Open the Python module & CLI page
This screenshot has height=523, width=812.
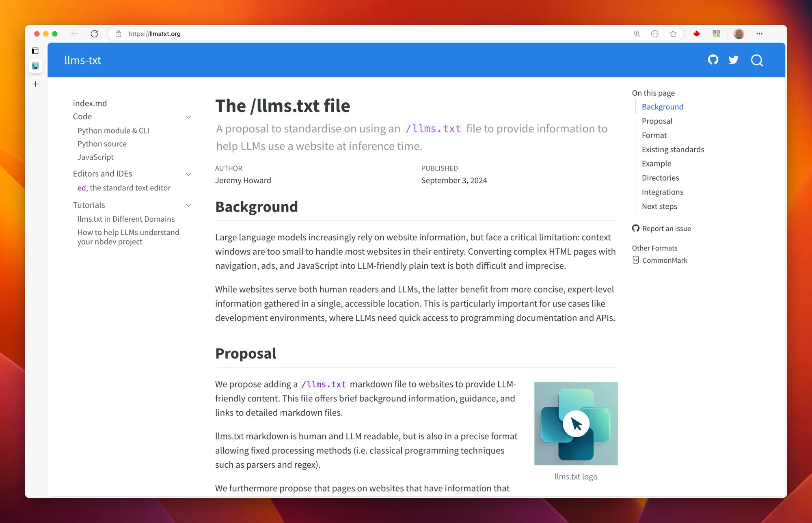pyautogui.click(x=113, y=130)
